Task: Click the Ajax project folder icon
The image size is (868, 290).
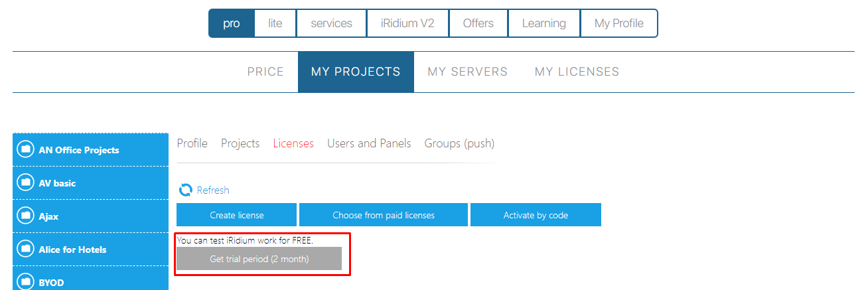Action: 25,216
